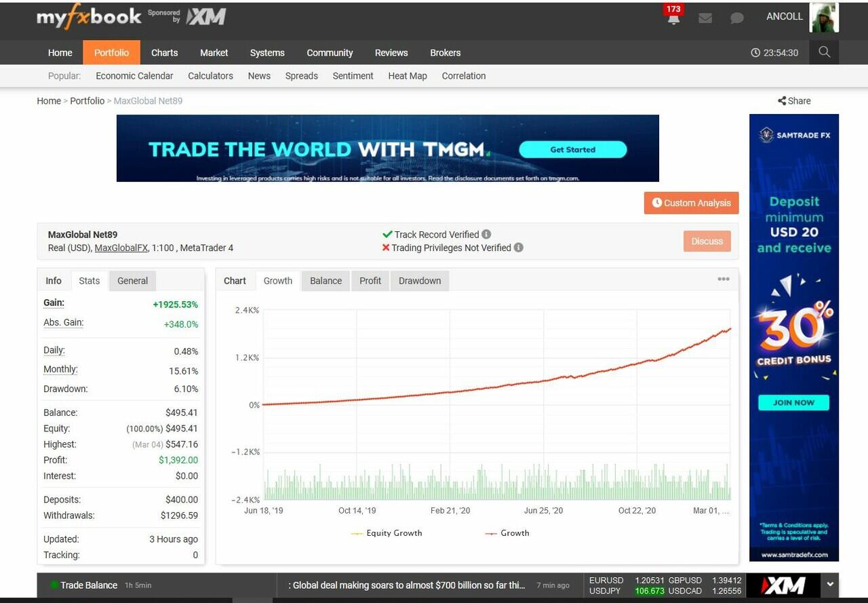Click the EURUSD quote in the ticker
Viewport: 868px width, 603px height.
point(627,581)
